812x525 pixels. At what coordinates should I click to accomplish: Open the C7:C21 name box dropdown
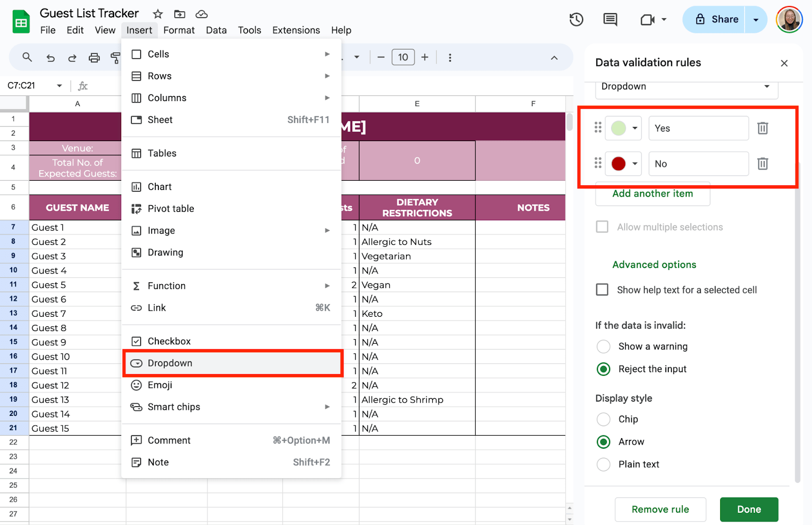(59, 86)
